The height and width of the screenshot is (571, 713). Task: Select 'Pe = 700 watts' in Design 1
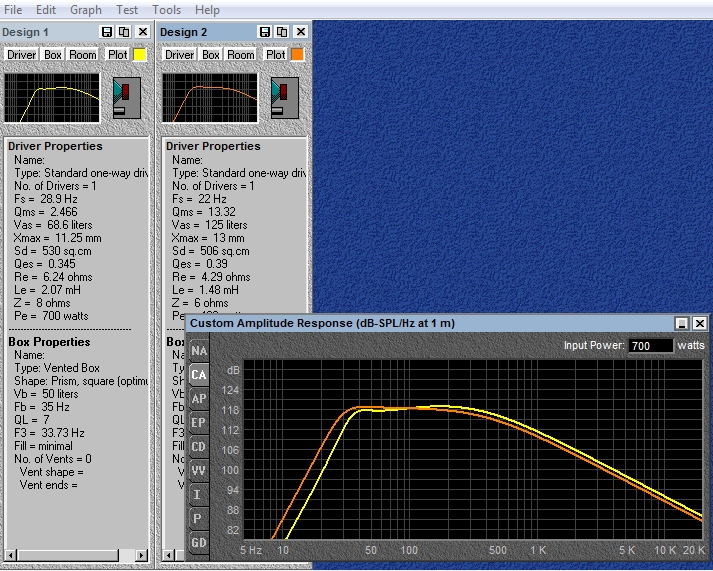(51, 316)
